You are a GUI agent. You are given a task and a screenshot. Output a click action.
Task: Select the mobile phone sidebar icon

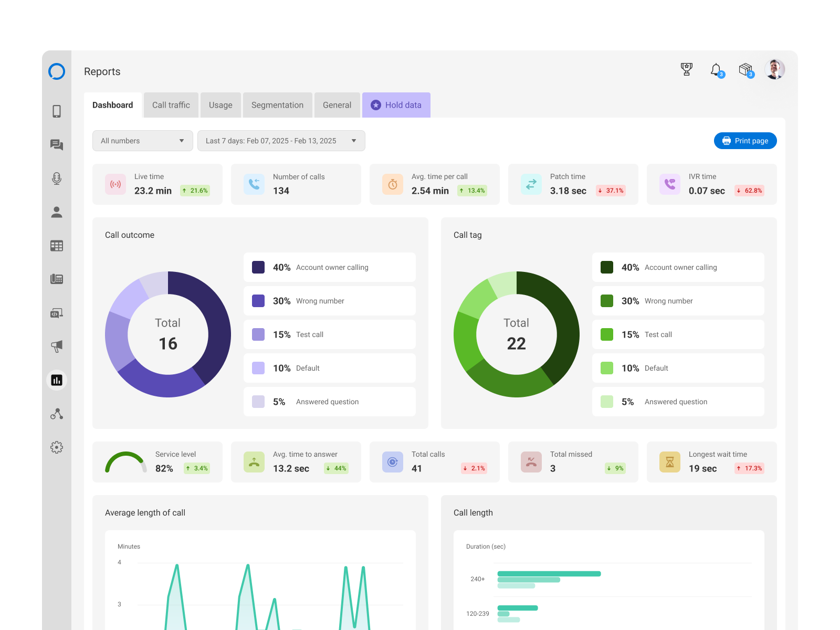[x=57, y=111]
